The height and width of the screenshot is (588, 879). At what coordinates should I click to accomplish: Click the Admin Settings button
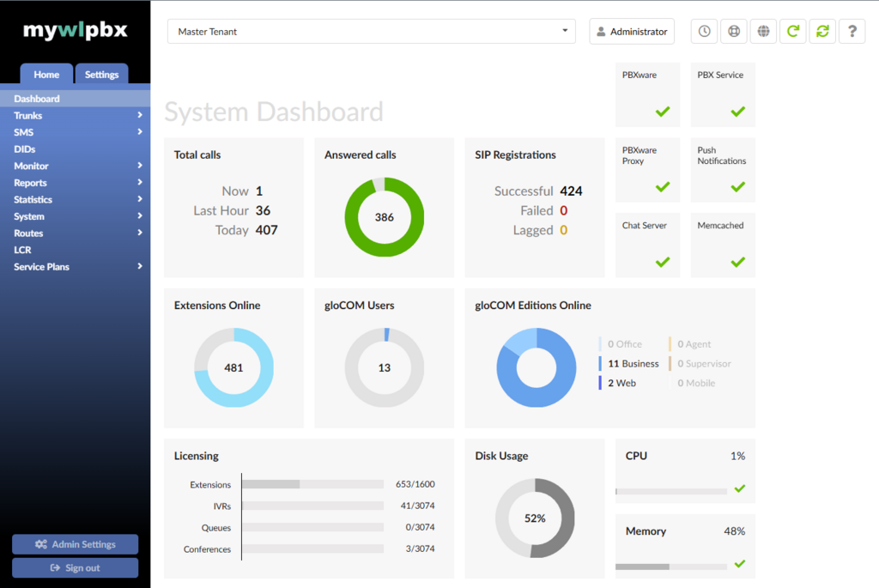point(75,544)
